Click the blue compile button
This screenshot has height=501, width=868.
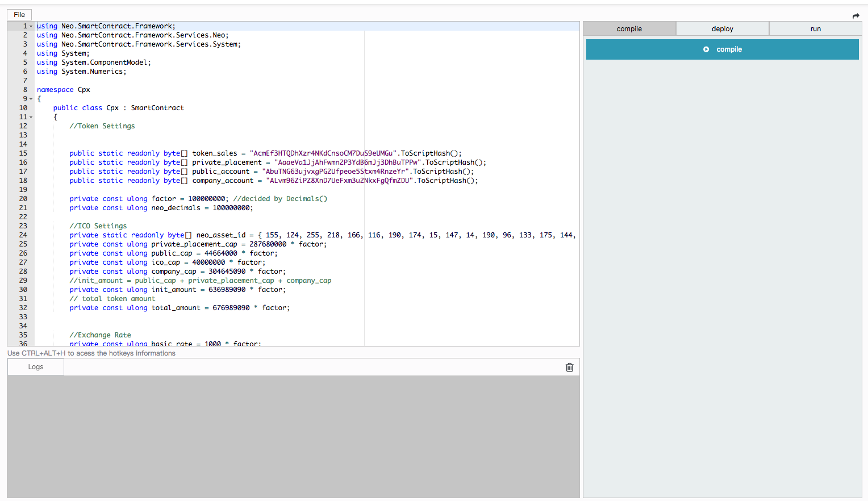[x=723, y=49]
